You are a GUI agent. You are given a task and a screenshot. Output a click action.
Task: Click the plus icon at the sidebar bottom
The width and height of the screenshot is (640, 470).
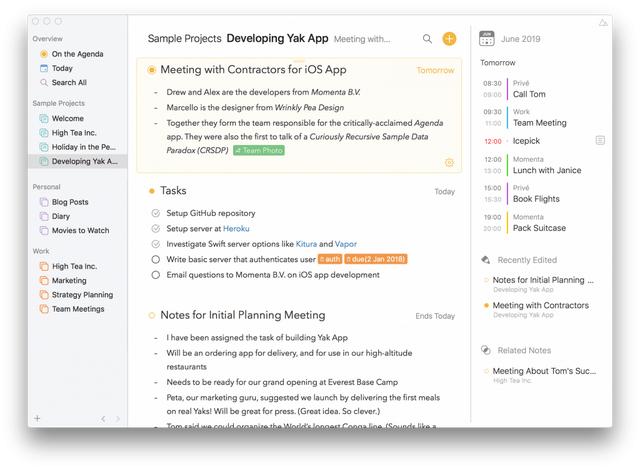pyautogui.click(x=37, y=418)
